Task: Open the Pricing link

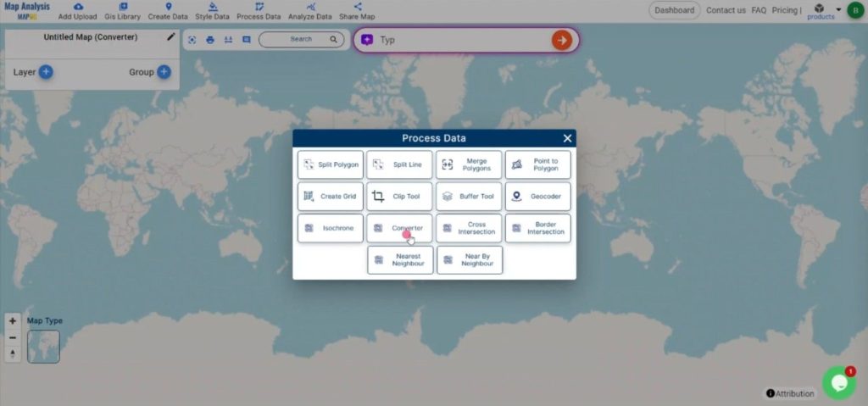Action: point(784,10)
